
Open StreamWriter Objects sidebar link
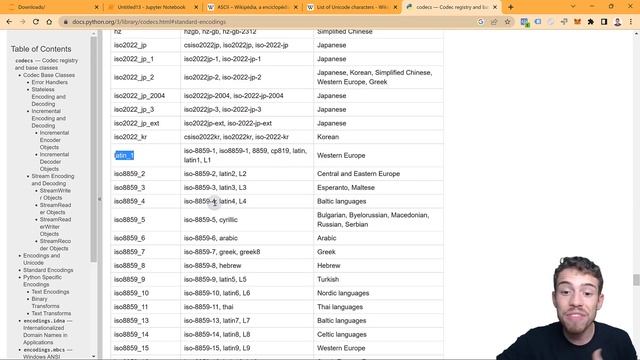(x=55, y=194)
